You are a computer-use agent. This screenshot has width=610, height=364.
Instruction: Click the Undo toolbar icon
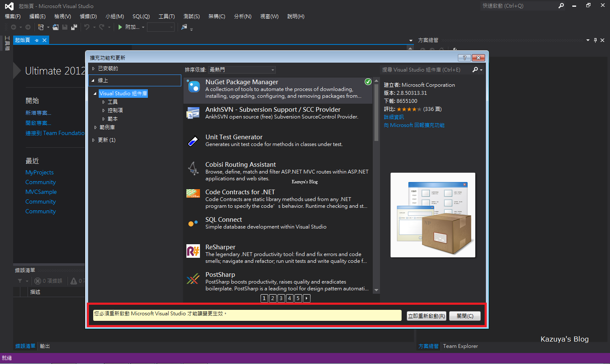87,27
